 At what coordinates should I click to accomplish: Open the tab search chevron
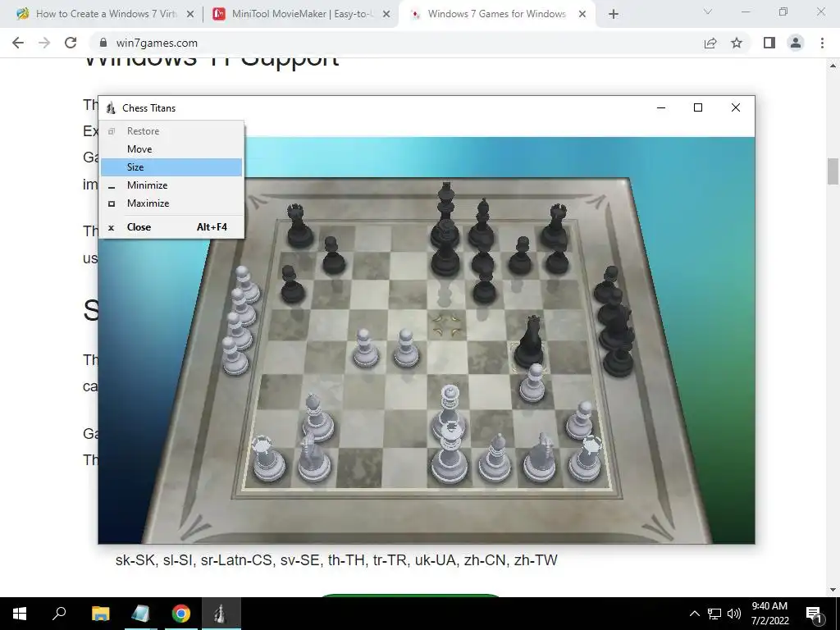click(x=708, y=11)
